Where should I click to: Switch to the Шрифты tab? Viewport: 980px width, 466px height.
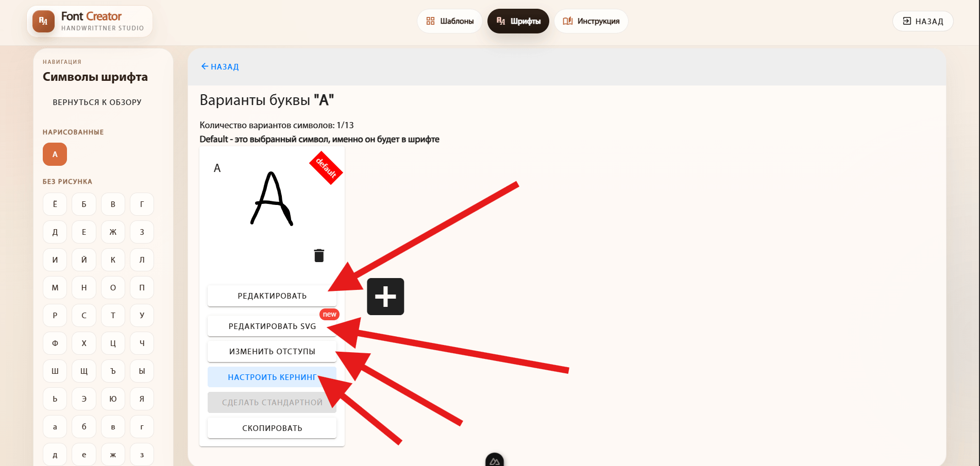pos(518,21)
